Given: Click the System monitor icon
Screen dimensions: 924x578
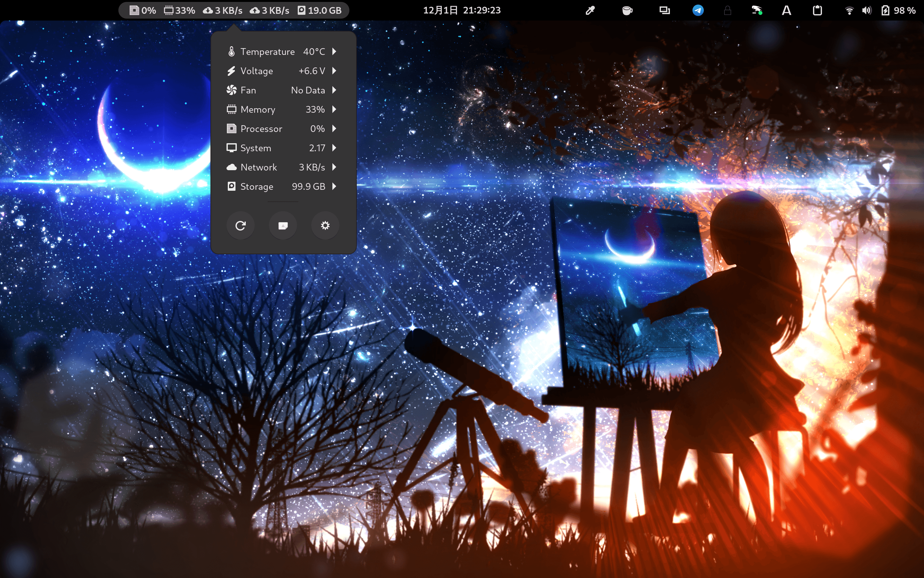Looking at the screenshot, I should [x=231, y=148].
